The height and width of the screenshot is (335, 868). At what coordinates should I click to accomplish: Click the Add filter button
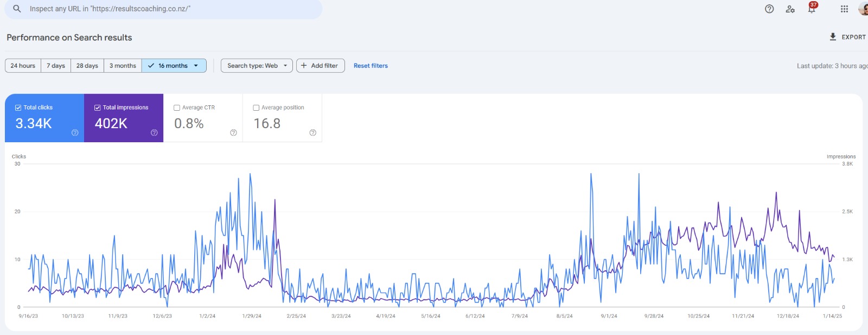(x=320, y=66)
